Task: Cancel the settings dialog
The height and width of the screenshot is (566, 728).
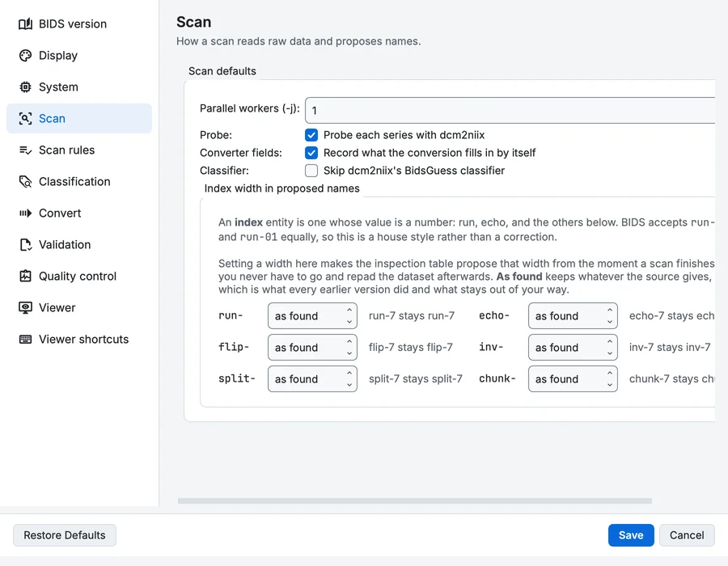Action: (687, 535)
